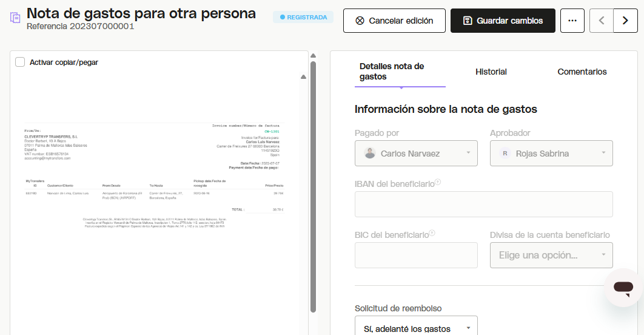Click Carlos Narvaez avatar in Pagado por

(x=370, y=154)
